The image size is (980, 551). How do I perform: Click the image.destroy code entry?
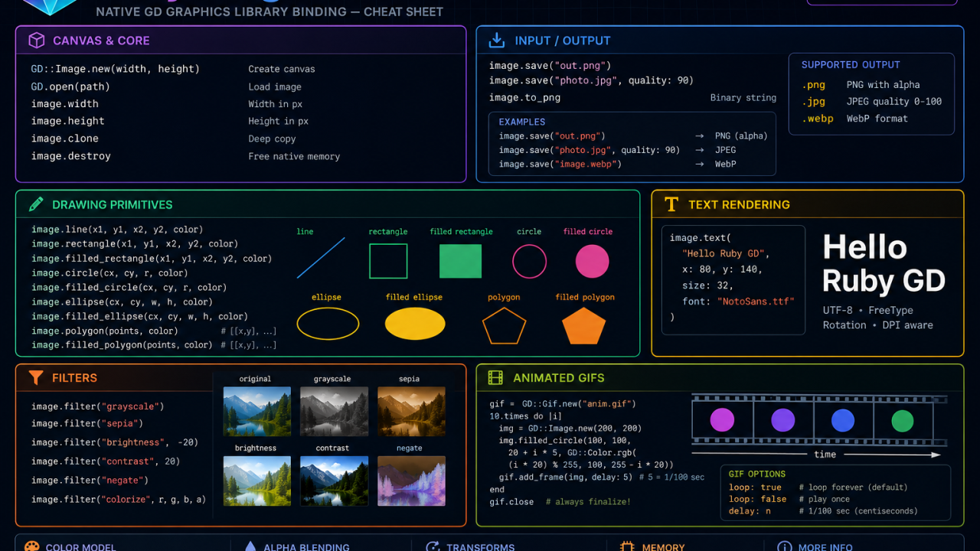pos(71,156)
